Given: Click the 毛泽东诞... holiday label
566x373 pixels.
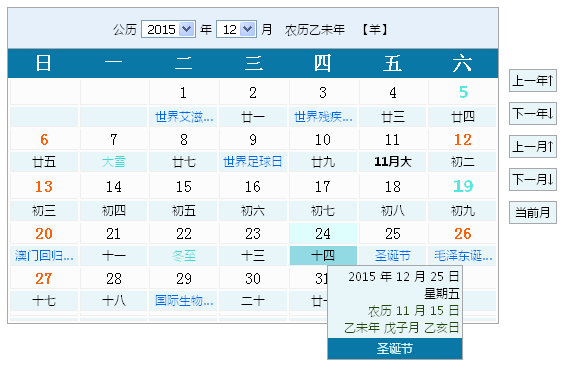Looking at the screenshot, I should tap(463, 256).
